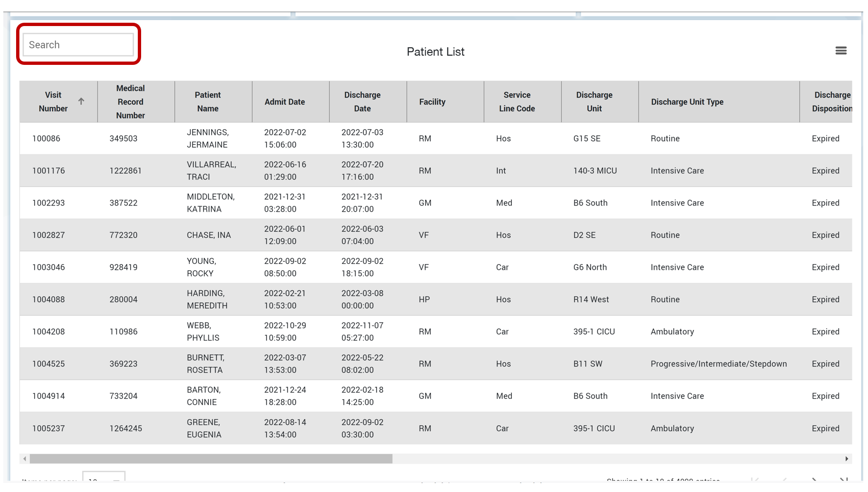
Task: Select visit number 1004208
Action: [49, 332]
